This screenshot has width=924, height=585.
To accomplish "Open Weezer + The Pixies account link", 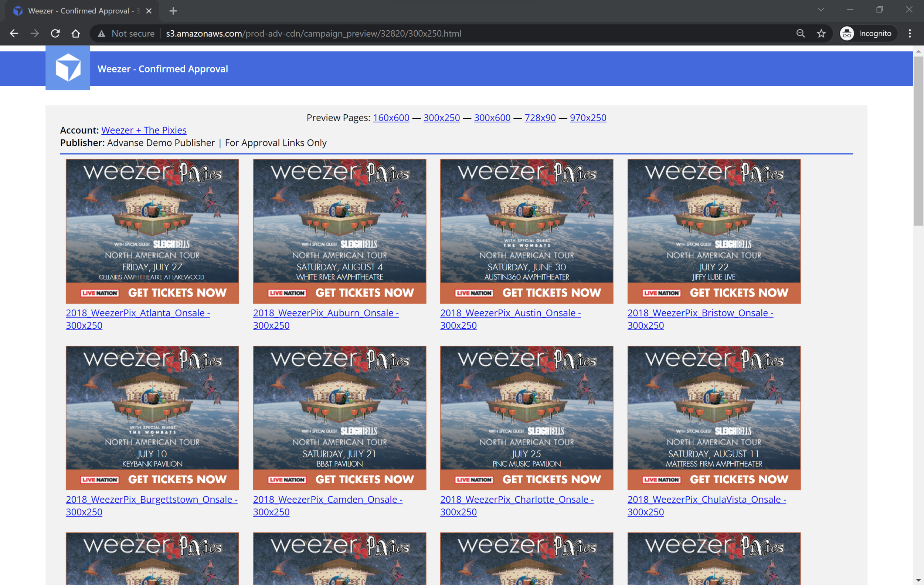I will tap(144, 130).
